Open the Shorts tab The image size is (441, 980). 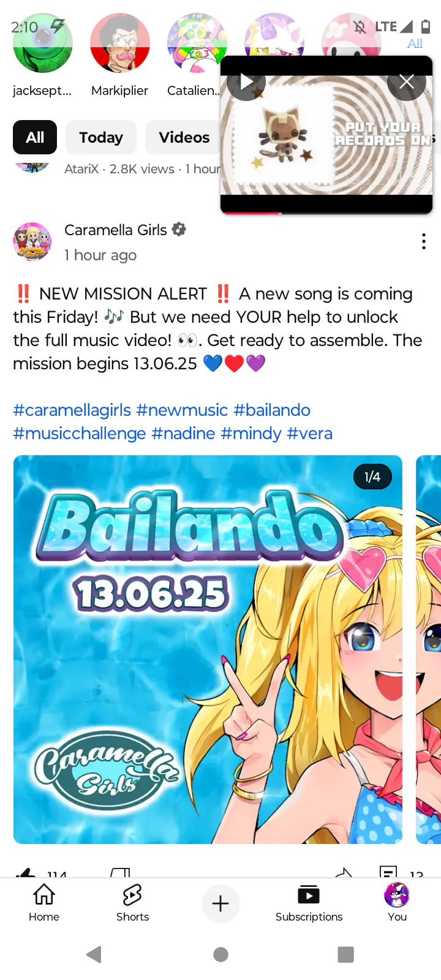[132, 903]
